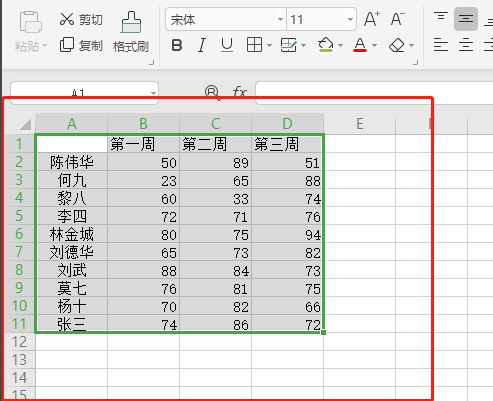Open the 宋体 font name dropdown
The width and height of the screenshot is (493, 401).
pos(280,19)
